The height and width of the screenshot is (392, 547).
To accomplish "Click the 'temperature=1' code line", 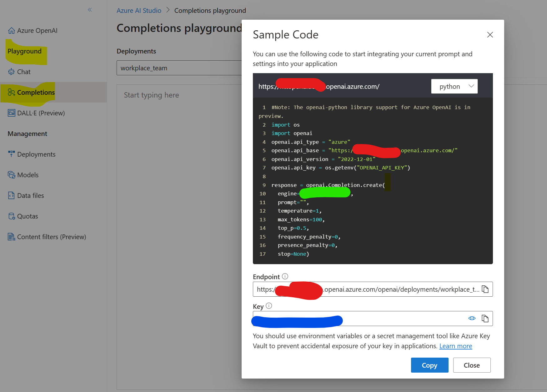I will [x=300, y=211].
